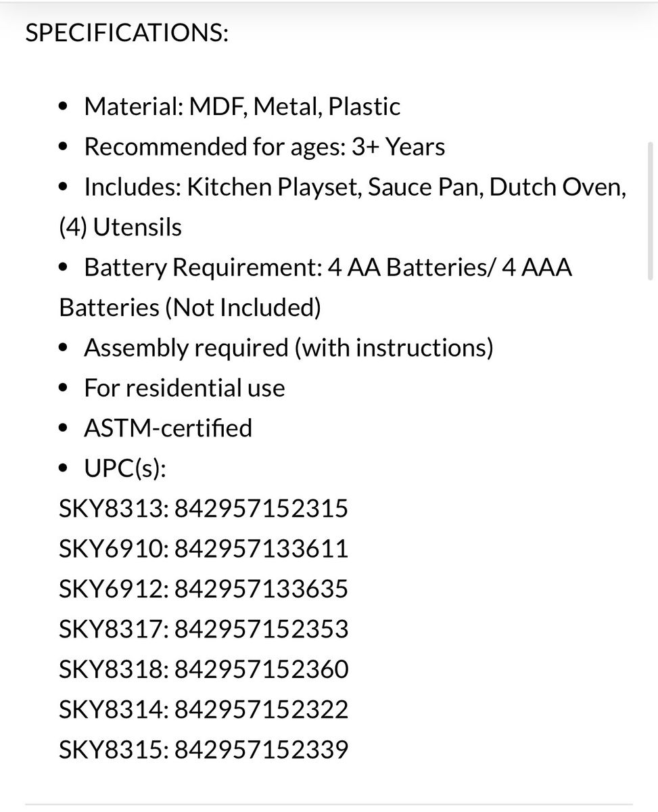Click the SKY6910 UPC entry
Screen dimensions: 658x812
coord(204,548)
